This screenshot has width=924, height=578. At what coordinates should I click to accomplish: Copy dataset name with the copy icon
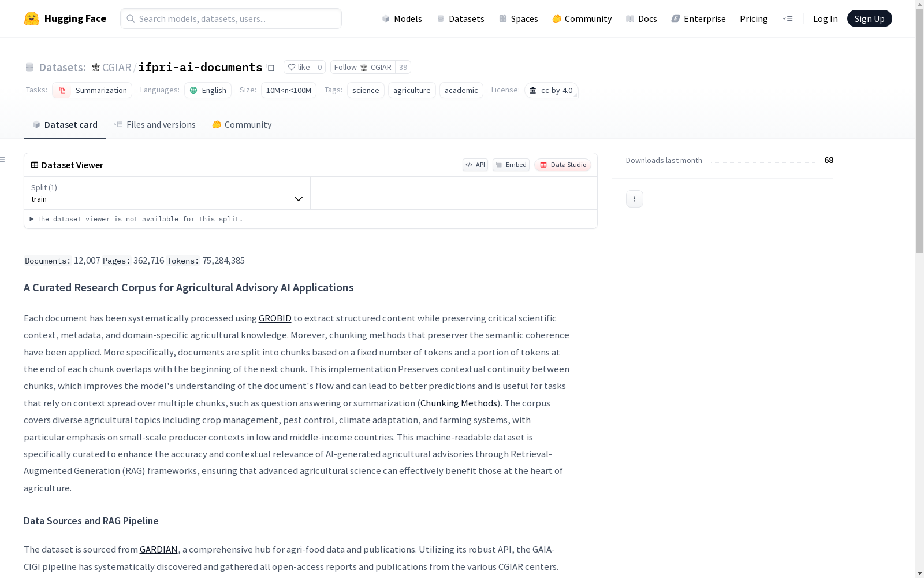pos(270,67)
